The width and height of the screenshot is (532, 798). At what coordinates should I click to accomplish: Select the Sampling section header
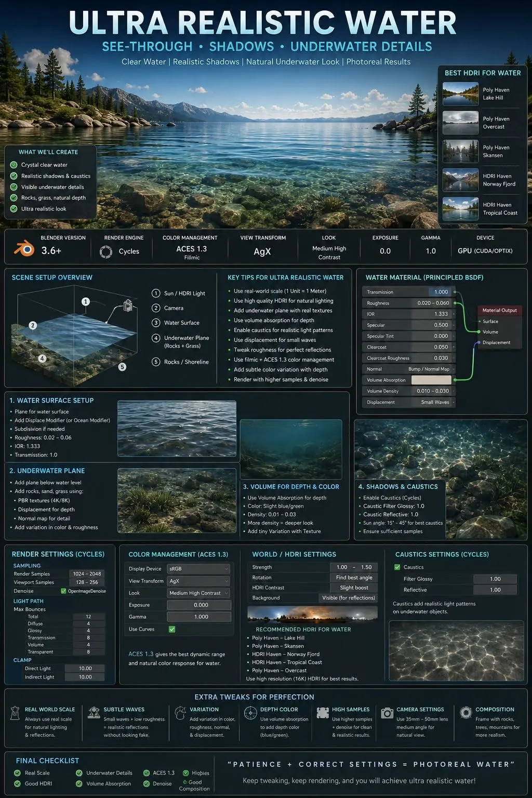[x=27, y=566]
